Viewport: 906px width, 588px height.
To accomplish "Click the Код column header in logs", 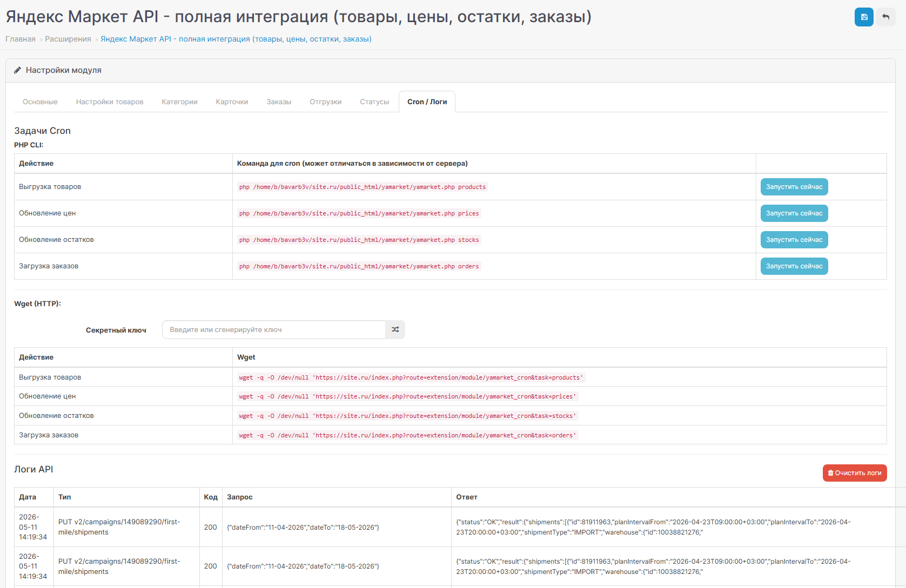I will (x=211, y=497).
